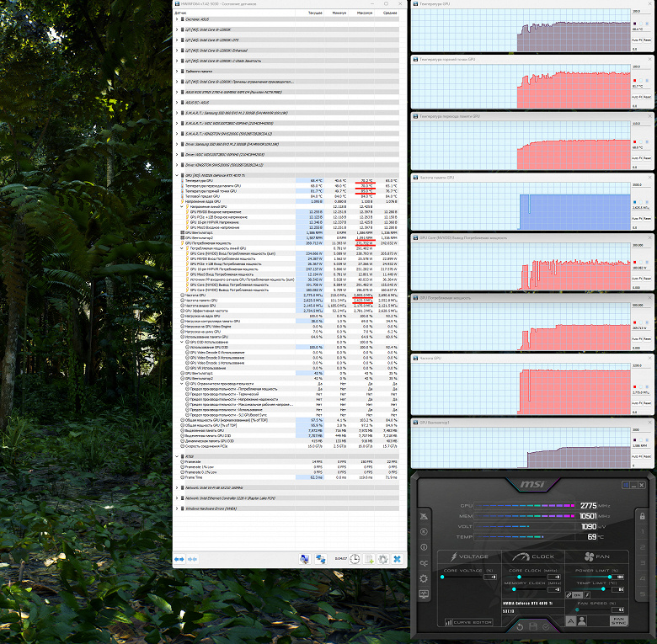
Task: Collapse the RTSS sensor group
Action: click(177, 456)
